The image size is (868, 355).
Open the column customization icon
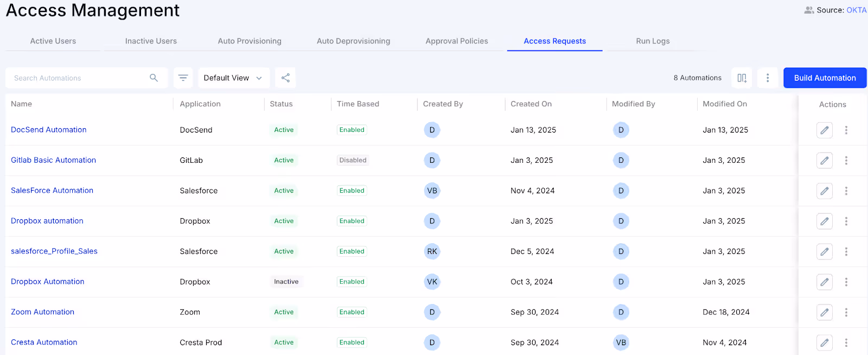742,78
